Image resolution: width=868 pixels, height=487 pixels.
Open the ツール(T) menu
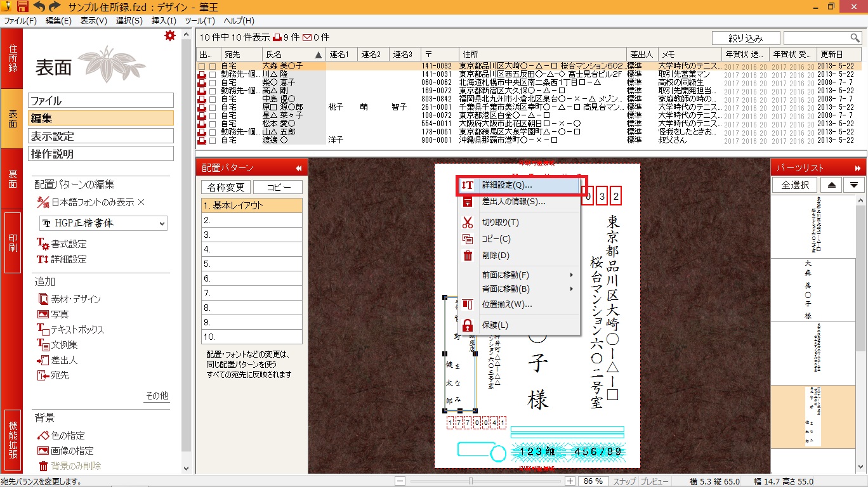(200, 21)
